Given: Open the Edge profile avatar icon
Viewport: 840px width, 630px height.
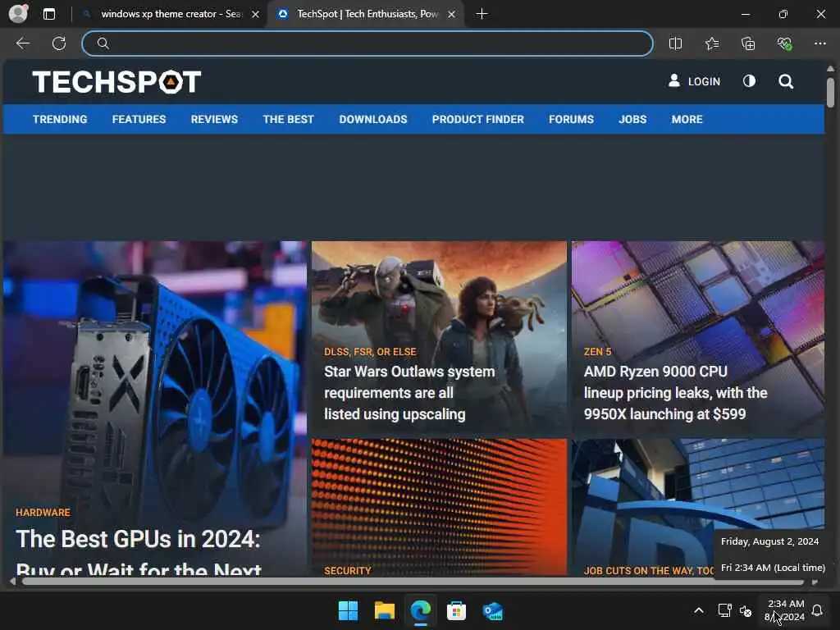Looking at the screenshot, I should (18, 13).
